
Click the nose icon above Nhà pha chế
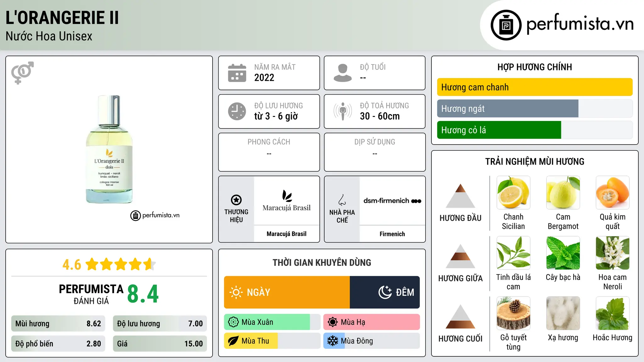pyautogui.click(x=342, y=200)
